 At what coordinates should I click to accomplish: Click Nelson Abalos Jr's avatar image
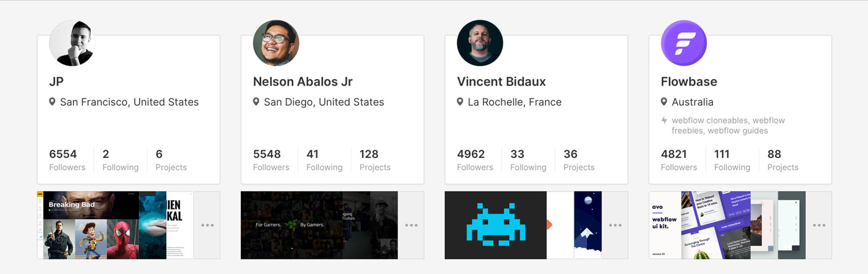[276, 43]
